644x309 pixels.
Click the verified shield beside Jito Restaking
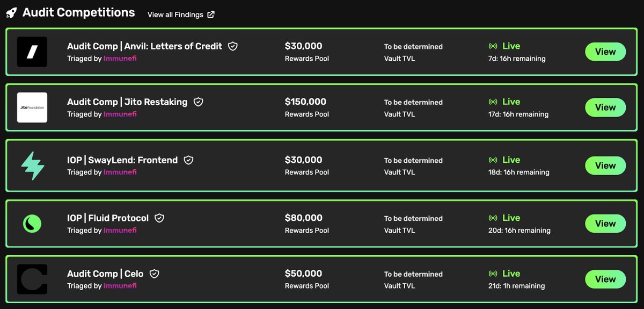[198, 102]
